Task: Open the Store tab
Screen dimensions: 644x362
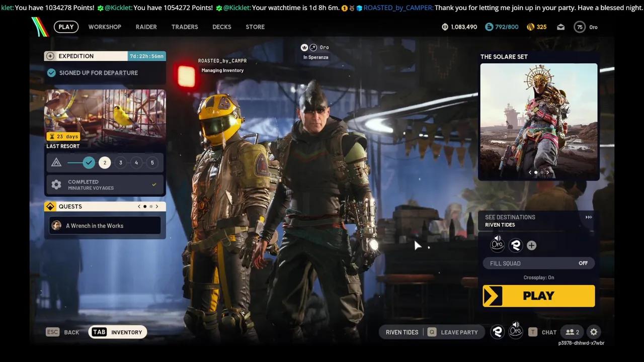Action: (255, 27)
